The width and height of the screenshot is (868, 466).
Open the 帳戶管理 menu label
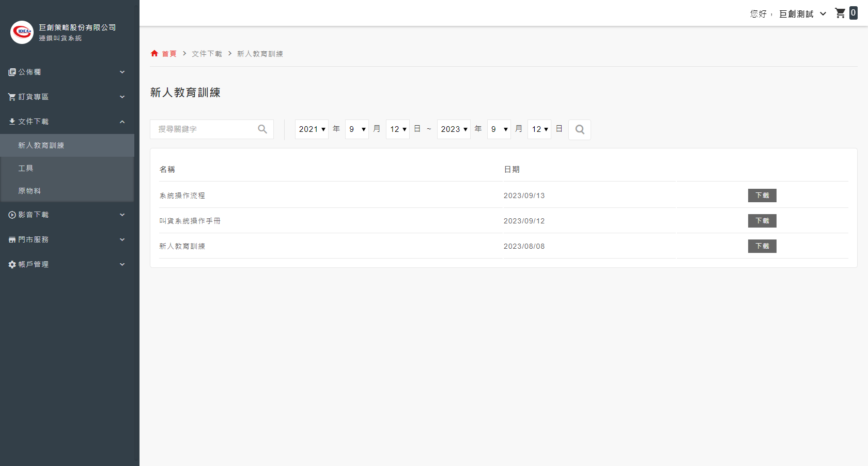pos(34,264)
